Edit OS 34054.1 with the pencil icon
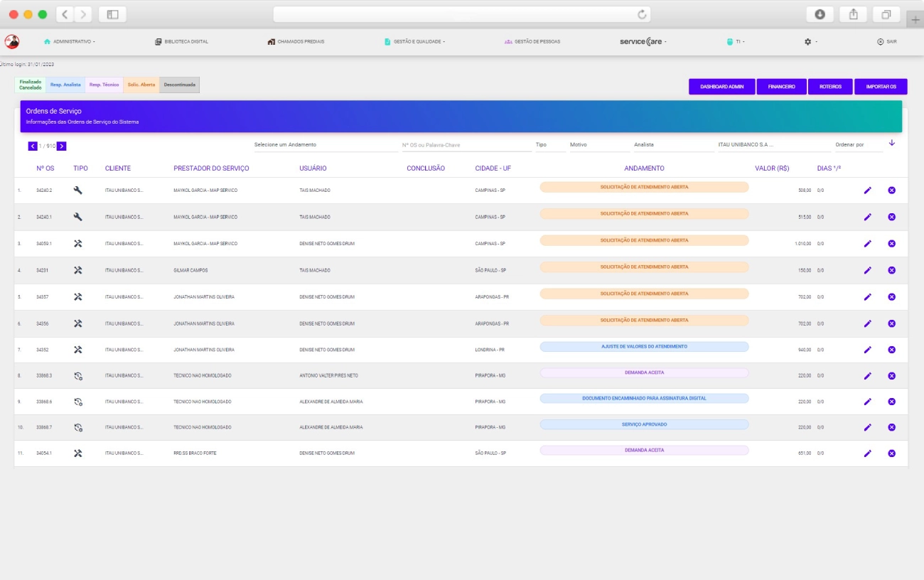 click(x=867, y=453)
